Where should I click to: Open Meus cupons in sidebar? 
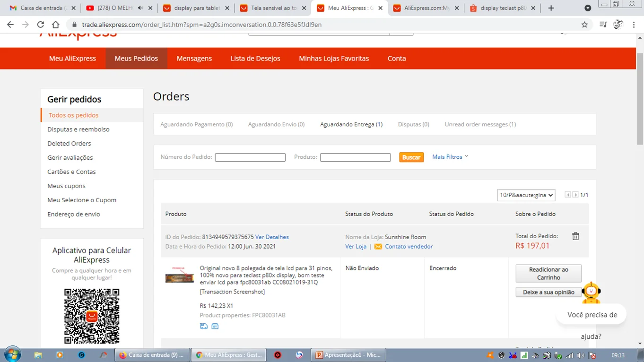(x=66, y=186)
